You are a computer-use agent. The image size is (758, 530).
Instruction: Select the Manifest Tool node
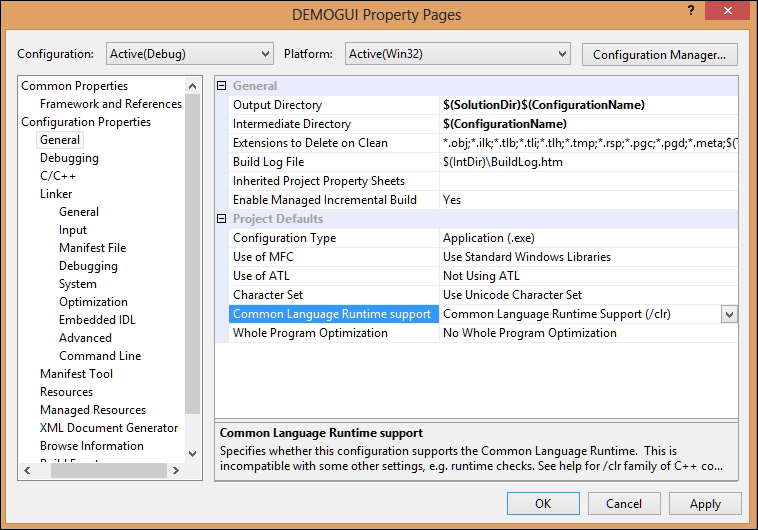76,374
